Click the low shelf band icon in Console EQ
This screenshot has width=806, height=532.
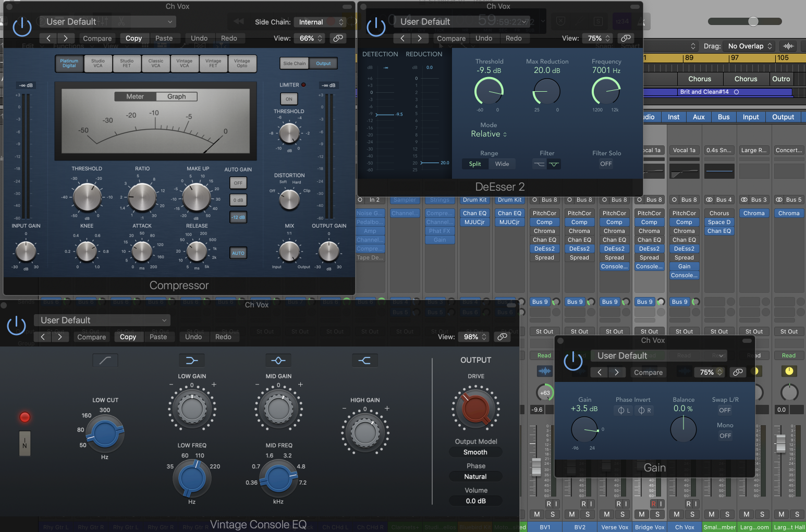click(191, 360)
